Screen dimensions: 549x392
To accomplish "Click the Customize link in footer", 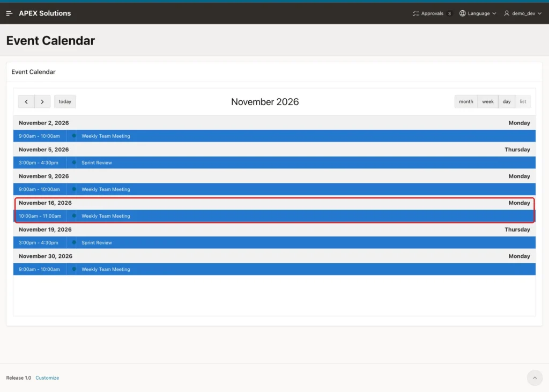I will (47, 378).
